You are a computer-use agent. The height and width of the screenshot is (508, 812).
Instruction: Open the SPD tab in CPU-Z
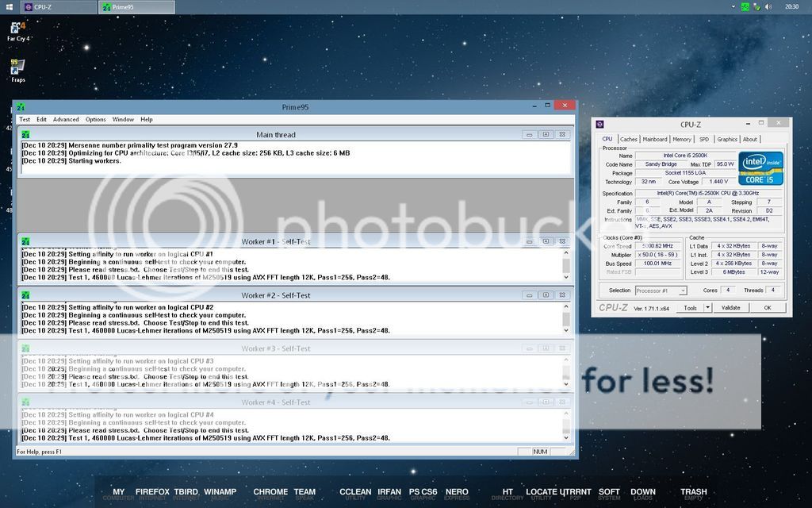(x=704, y=140)
